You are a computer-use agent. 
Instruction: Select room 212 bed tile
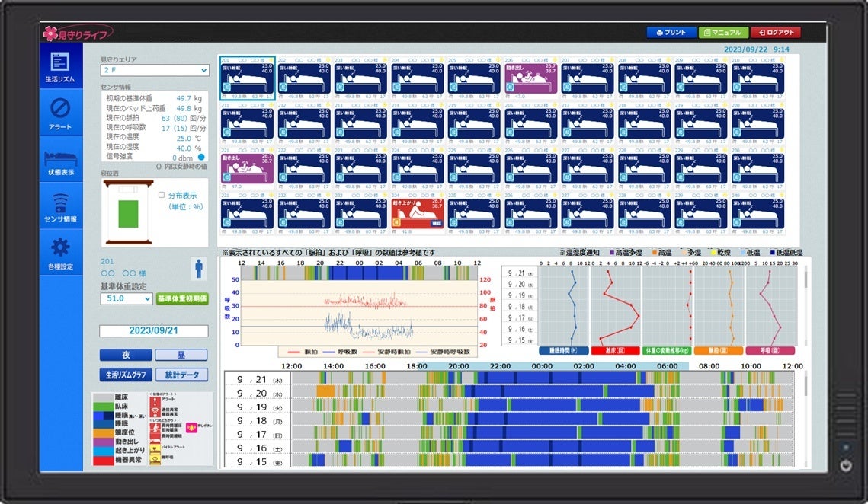(304, 123)
